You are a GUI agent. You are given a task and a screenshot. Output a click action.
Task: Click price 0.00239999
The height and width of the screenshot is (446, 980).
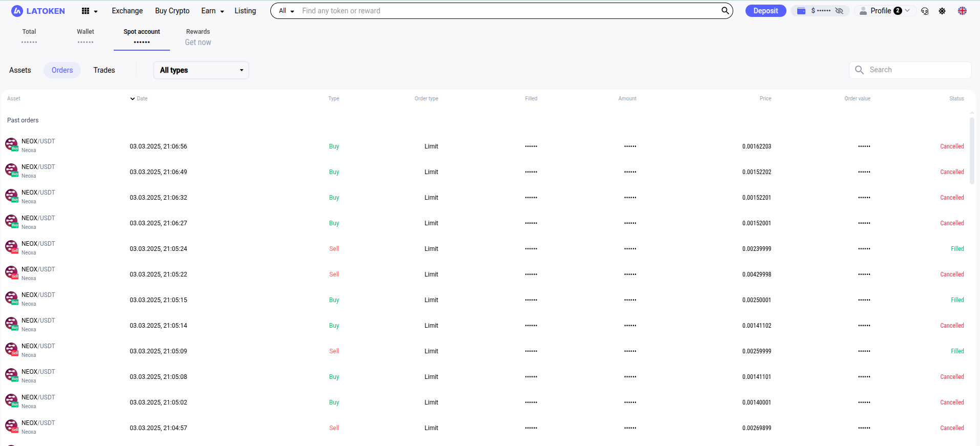[x=757, y=249]
